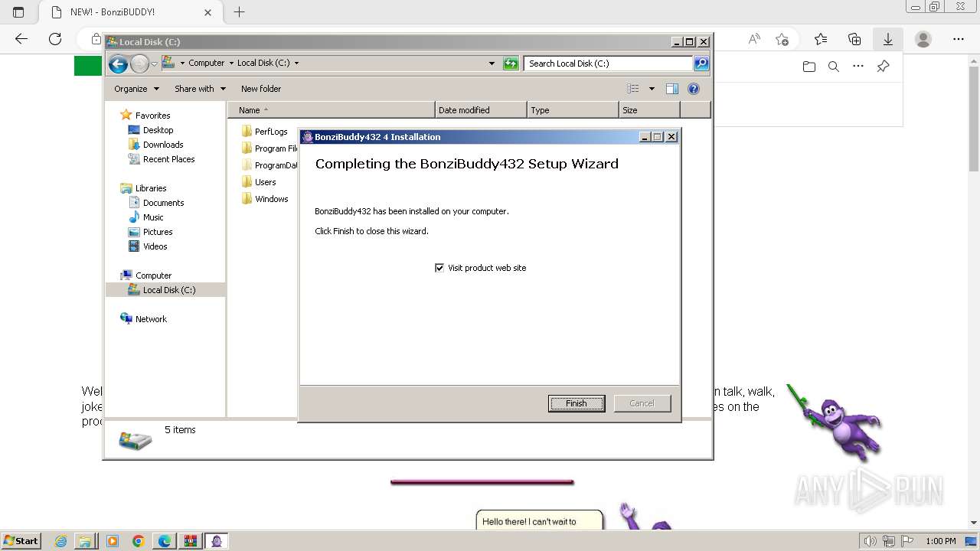Open more options in downloads panel
The image size is (980, 551).
coord(858,67)
